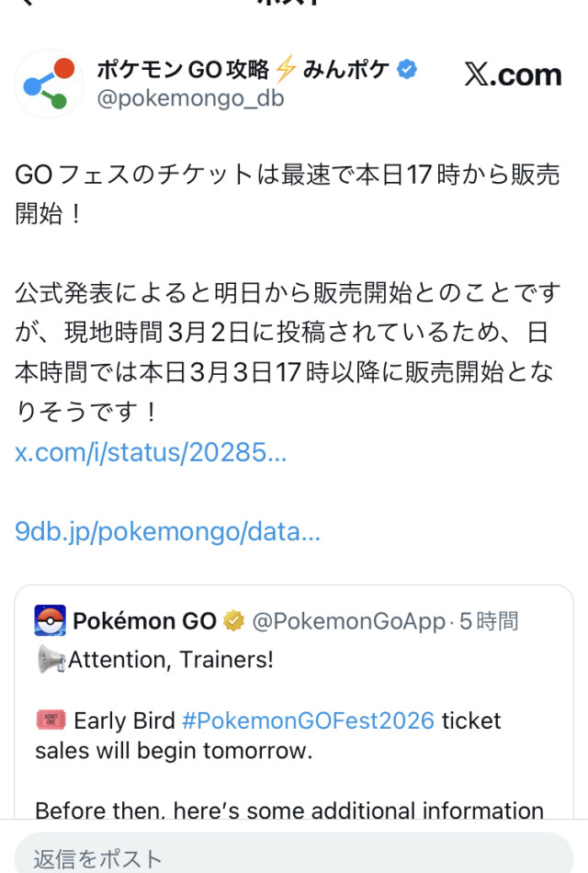Open the quoted post's 5時間 timestamp
This screenshot has width=588, height=873.
489,621
